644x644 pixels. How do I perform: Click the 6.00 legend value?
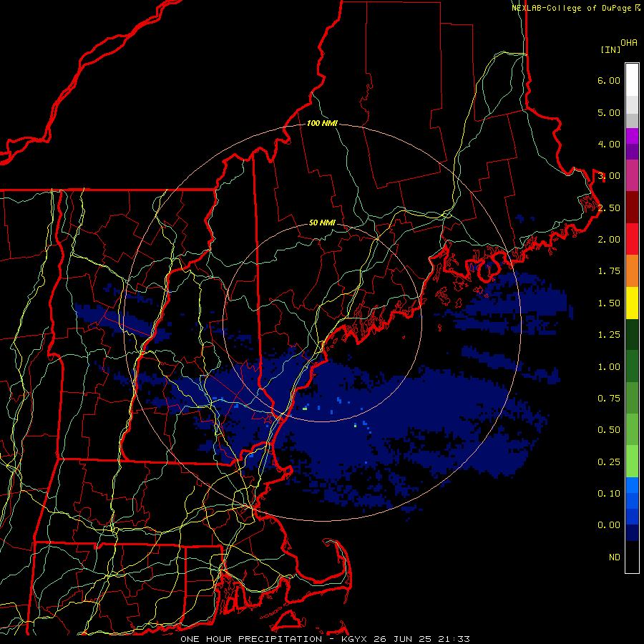pyautogui.click(x=609, y=80)
